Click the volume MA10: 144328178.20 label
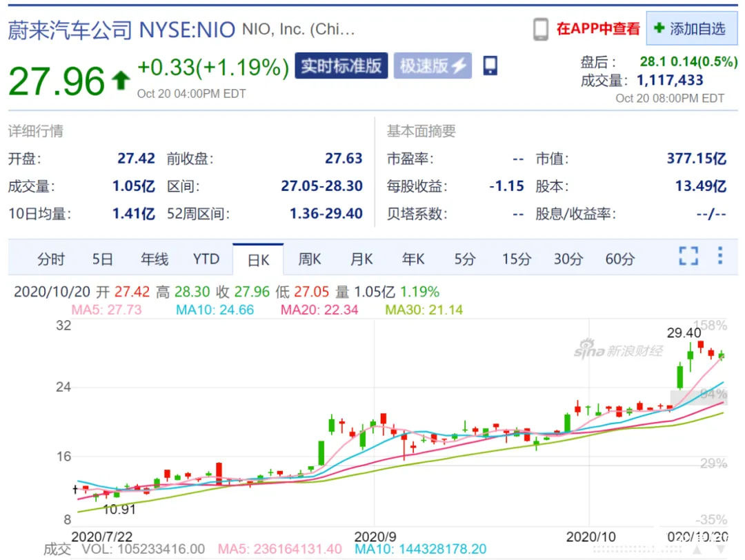Image resolution: width=745 pixels, height=560 pixels. [421, 549]
